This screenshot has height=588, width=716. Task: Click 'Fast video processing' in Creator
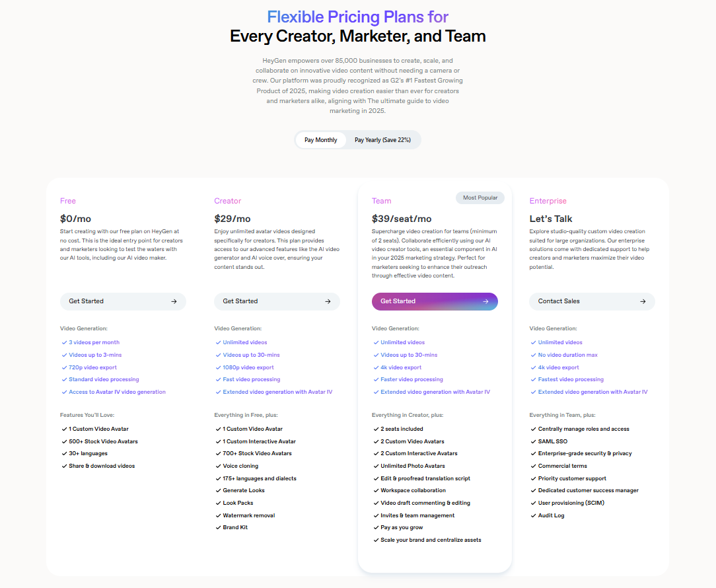point(251,379)
